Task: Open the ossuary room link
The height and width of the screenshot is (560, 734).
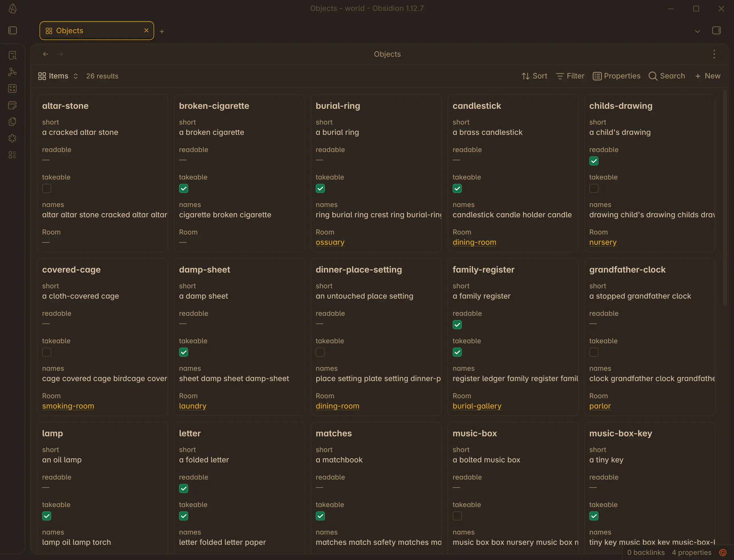Action: tap(330, 242)
